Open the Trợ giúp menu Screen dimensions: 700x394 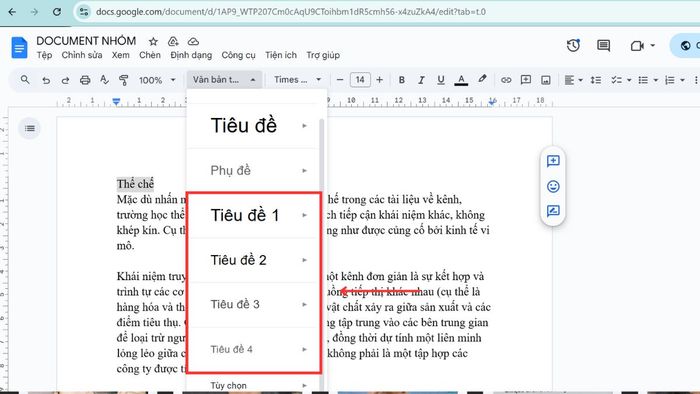[323, 55]
